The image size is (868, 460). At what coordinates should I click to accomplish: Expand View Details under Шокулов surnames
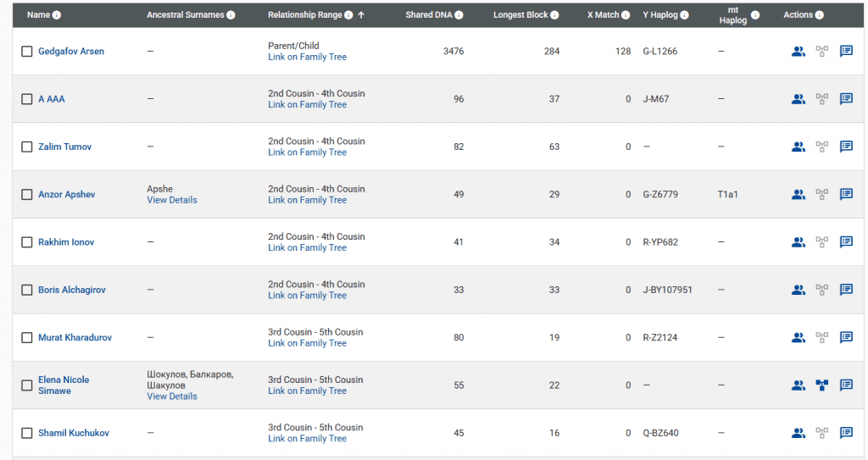[171, 396]
